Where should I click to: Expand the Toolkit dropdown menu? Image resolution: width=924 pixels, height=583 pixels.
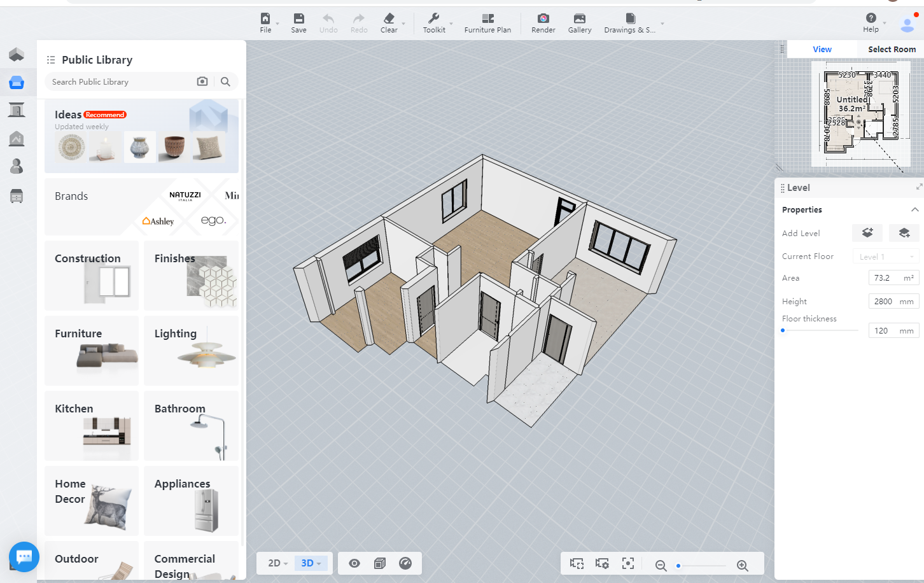(x=451, y=24)
